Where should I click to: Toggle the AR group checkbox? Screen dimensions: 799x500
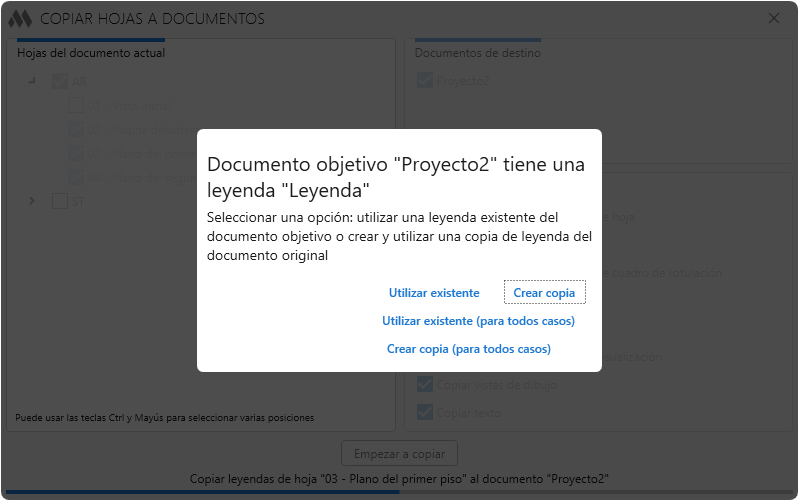(x=59, y=81)
